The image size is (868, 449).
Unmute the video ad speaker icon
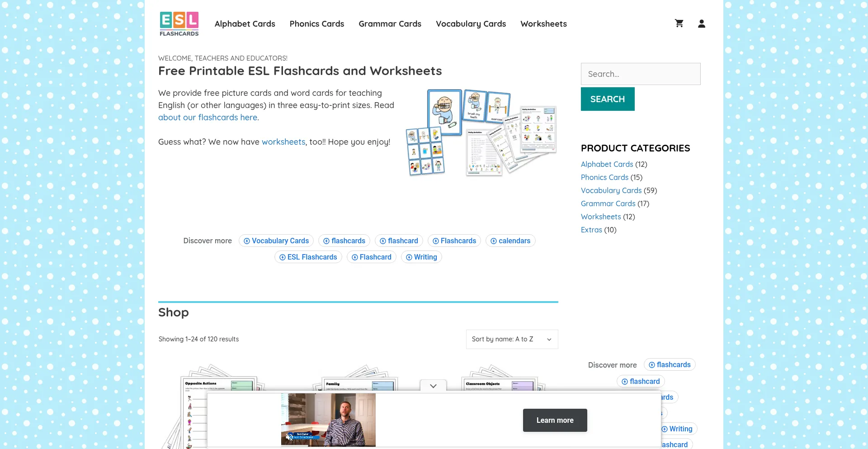pyautogui.click(x=289, y=437)
